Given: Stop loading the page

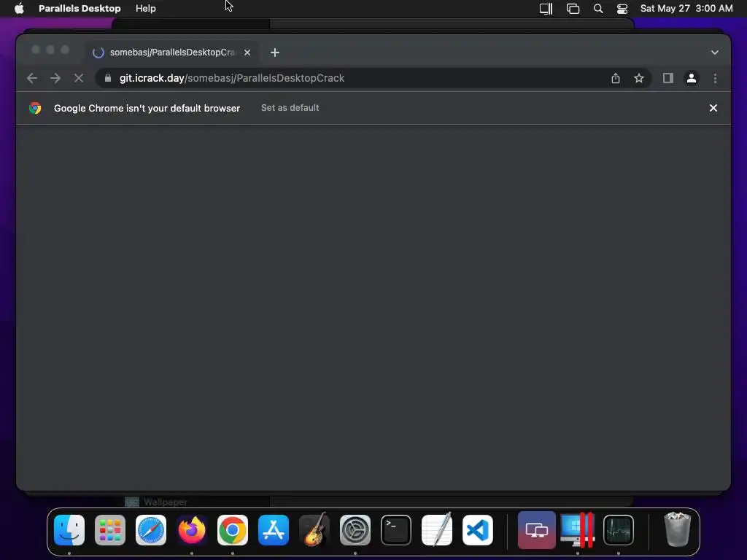Looking at the screenshot, I should tap(79, 78).
